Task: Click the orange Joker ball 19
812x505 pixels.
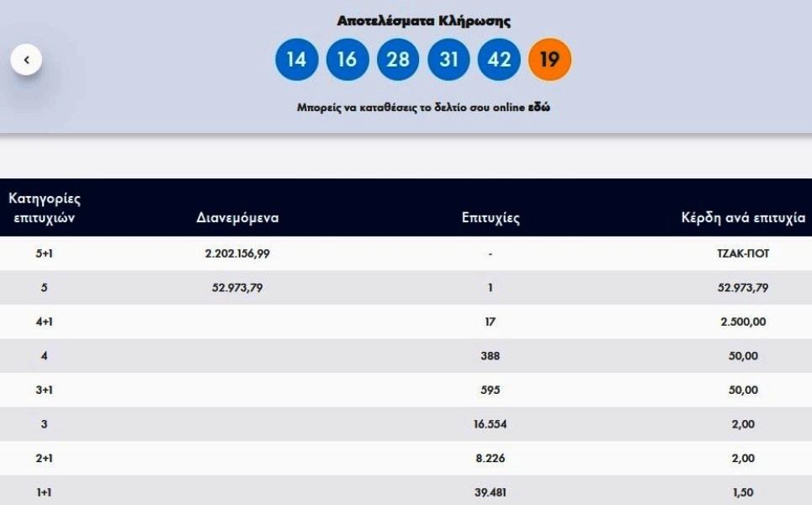Action: click(x=549, y=60)
